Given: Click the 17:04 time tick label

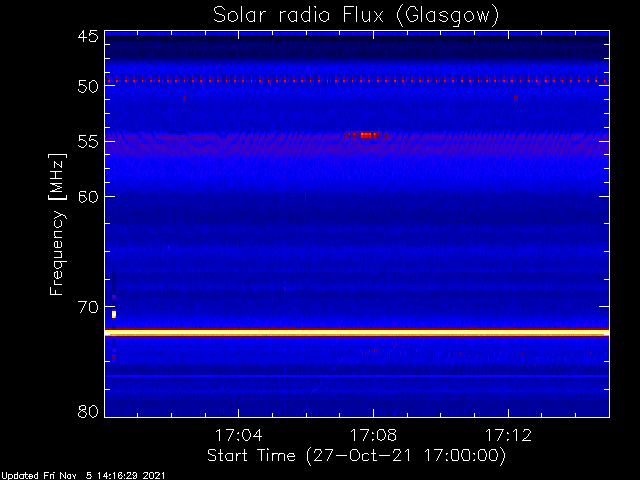Looking at the screenshot, I should [238, 435].
